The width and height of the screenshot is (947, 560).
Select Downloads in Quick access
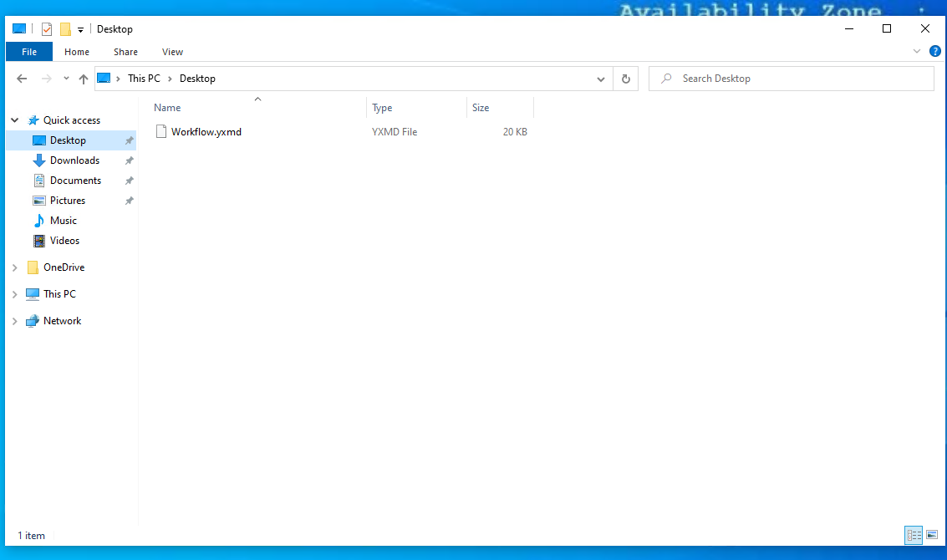74,160
